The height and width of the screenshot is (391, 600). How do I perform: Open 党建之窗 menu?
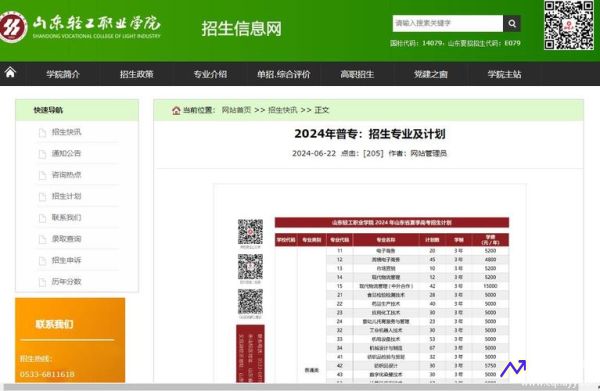430,74
